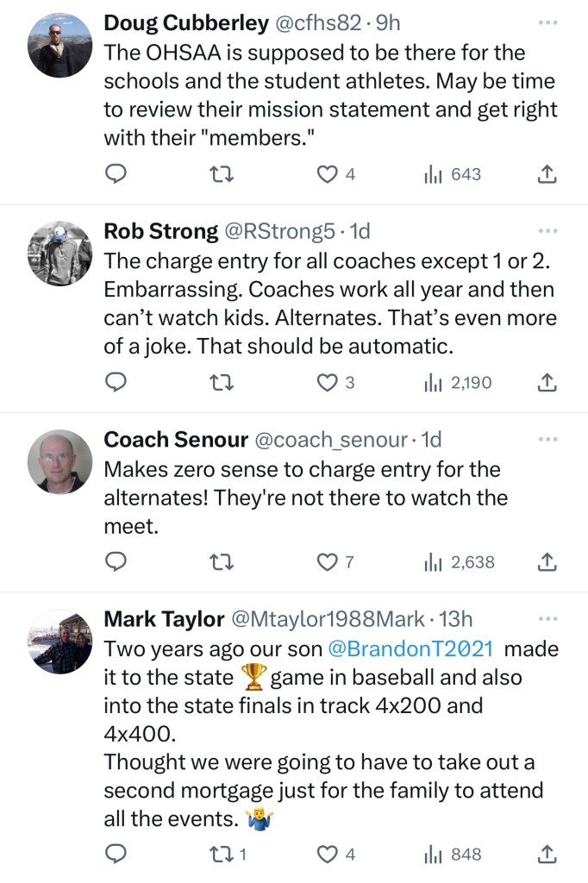Open Doug Cubberley's avatar

(x=59, y=46)
